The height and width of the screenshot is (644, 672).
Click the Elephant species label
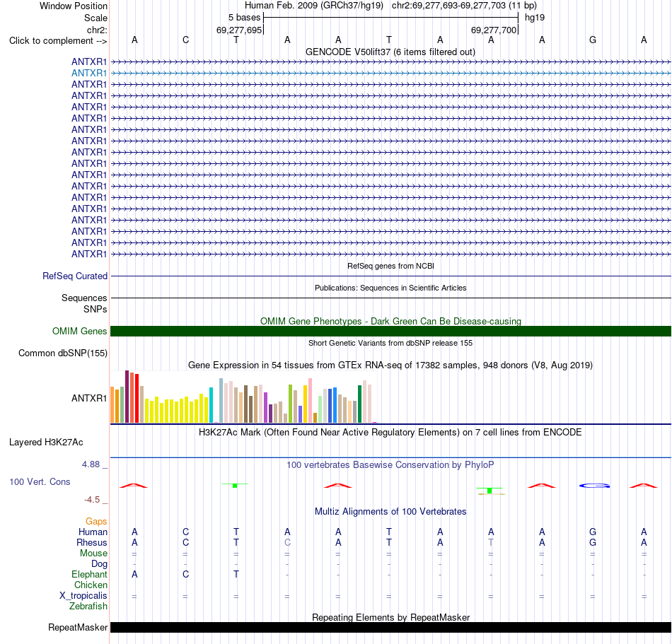pyautogui.click(x=89, y=575)
